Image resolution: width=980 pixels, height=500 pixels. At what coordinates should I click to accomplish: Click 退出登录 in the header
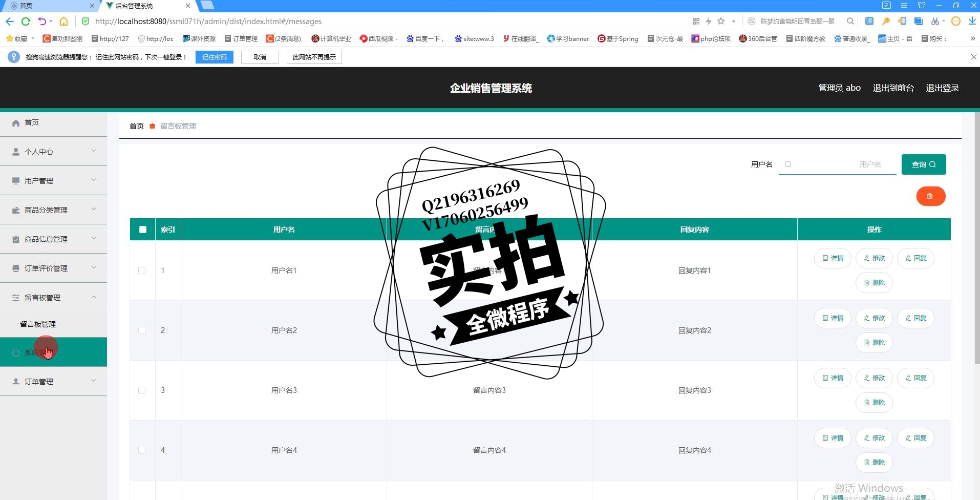tap(942, 88)
